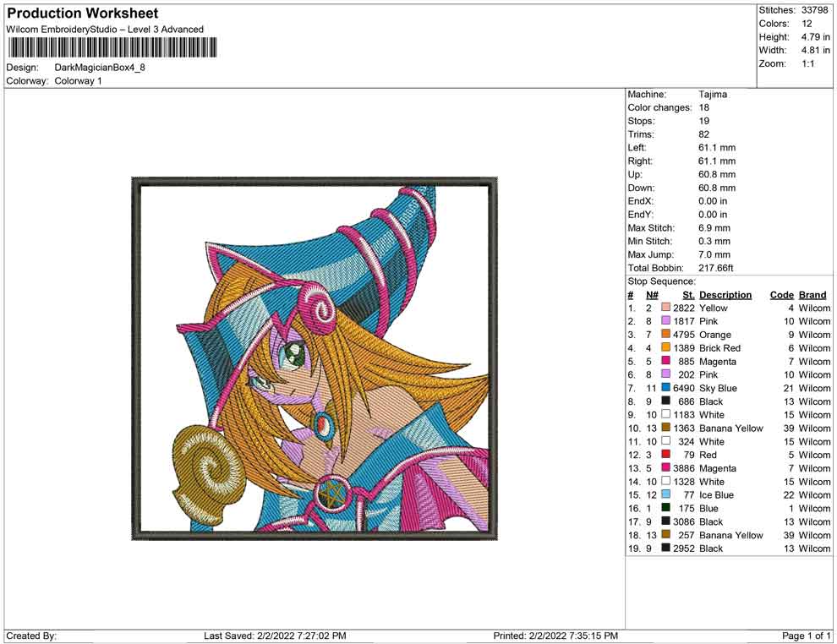837x644 pixels.
Task: Click the Min Stitch value "0.3 mm"
Action: (714, 241)
